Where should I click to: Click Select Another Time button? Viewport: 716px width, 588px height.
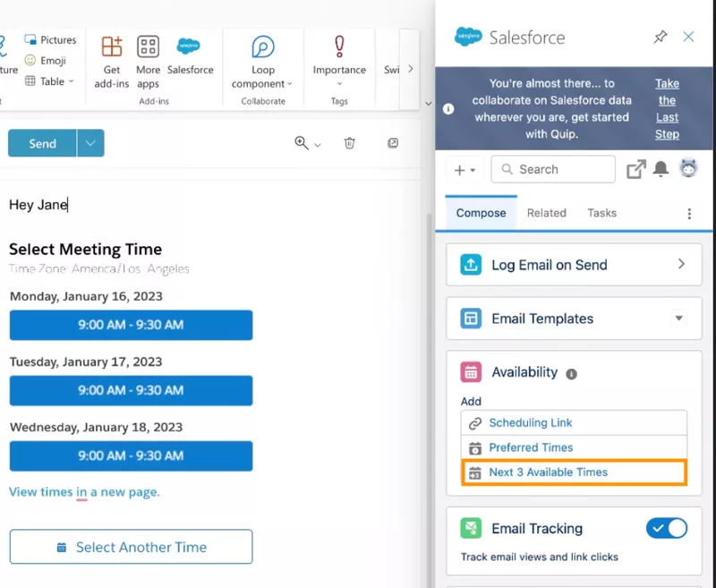point(131,547)
